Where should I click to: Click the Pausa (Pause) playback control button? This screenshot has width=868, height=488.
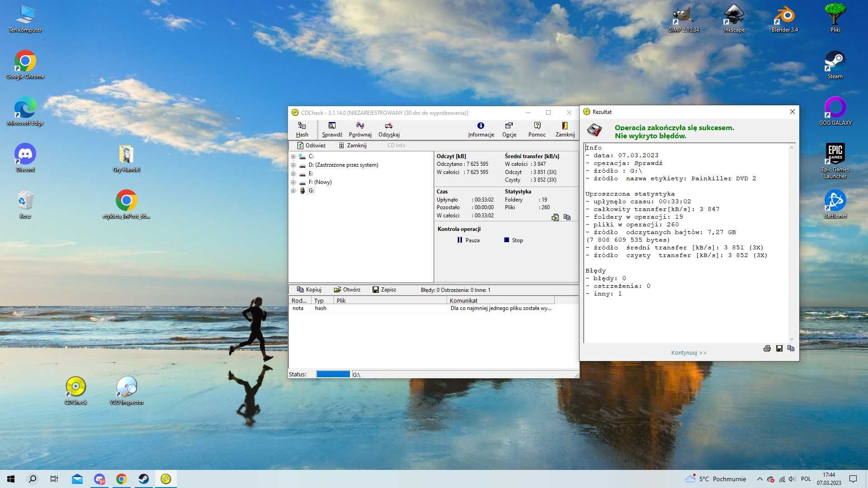click(468, 239)
